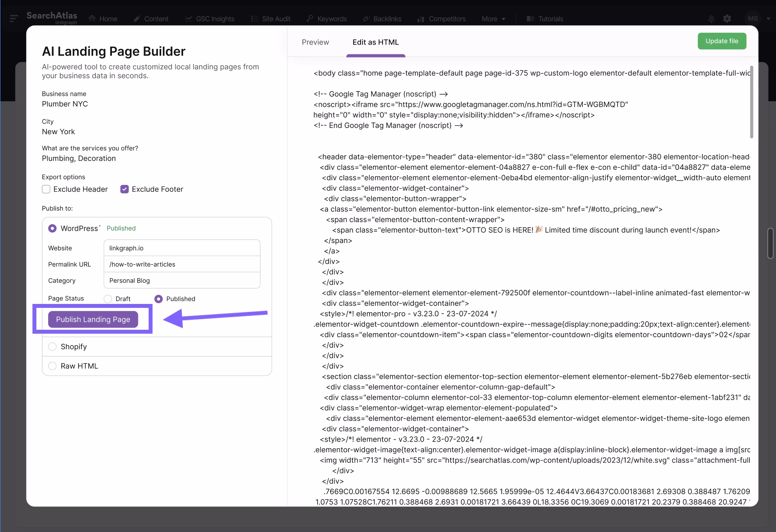Viewport: 776px width, 532px height.
Task: Open the settings gear
Action: click(727, 18)
